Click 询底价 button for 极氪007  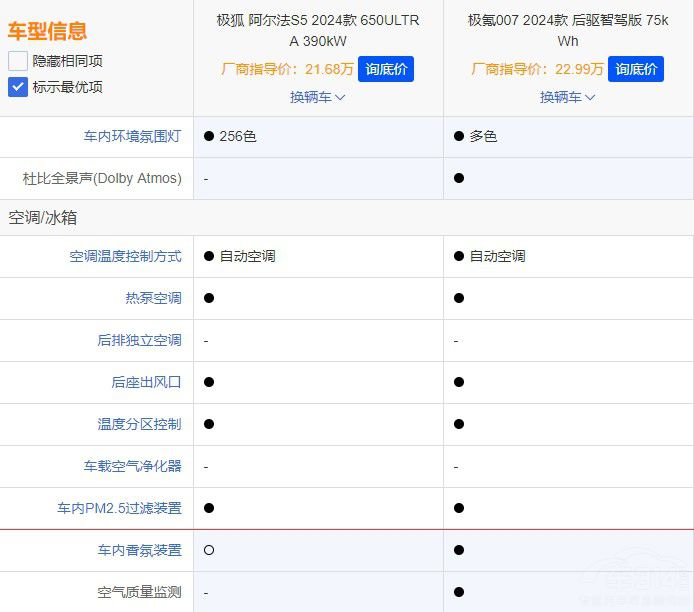[636, 69]
